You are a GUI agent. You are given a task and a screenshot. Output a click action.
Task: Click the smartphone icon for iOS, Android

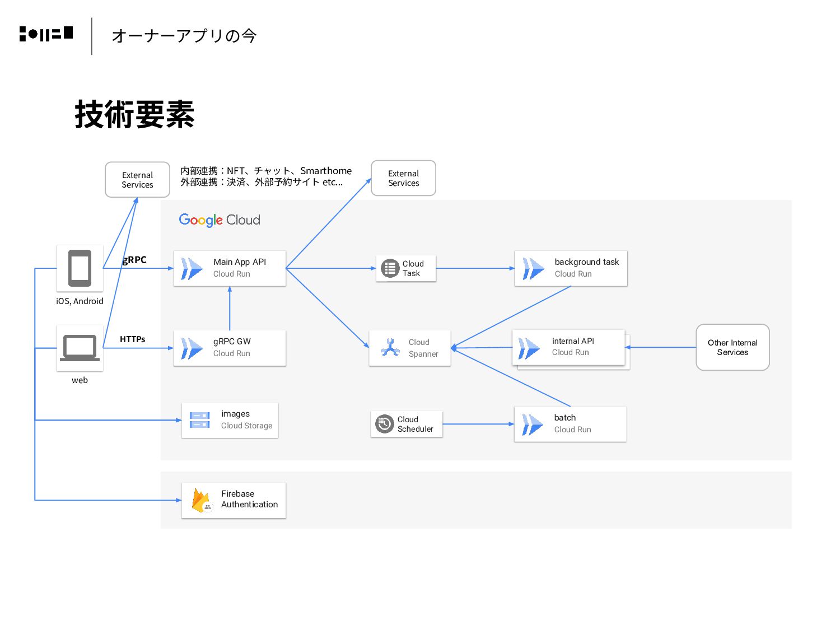point(80,268)
